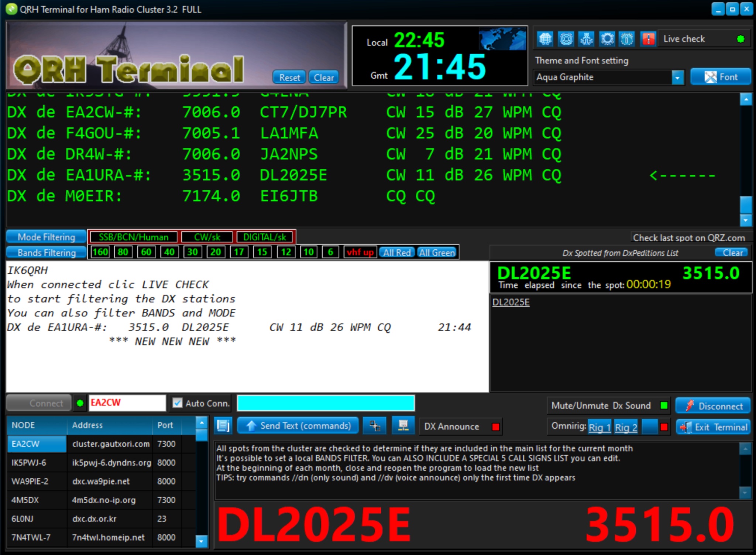The height and width of the screenshot is (555, 756).
Task: Switch to the Bands Filtering tab
Action: click(45, 253)
